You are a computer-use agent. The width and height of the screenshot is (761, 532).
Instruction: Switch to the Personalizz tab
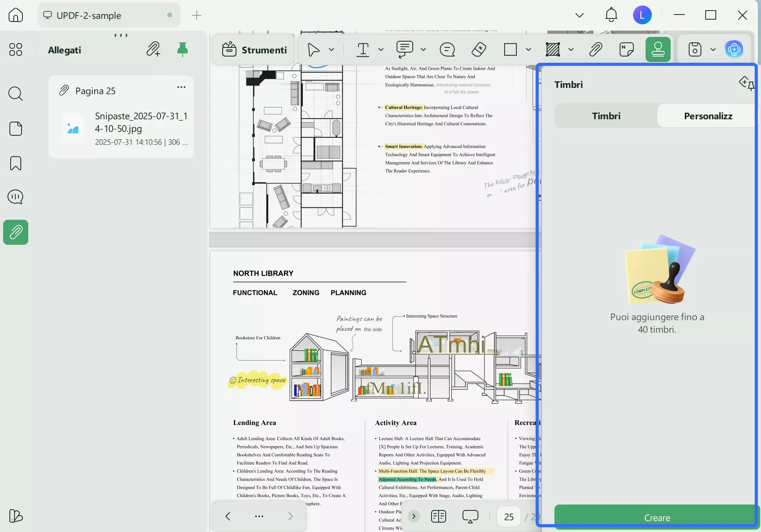point(708,116)
